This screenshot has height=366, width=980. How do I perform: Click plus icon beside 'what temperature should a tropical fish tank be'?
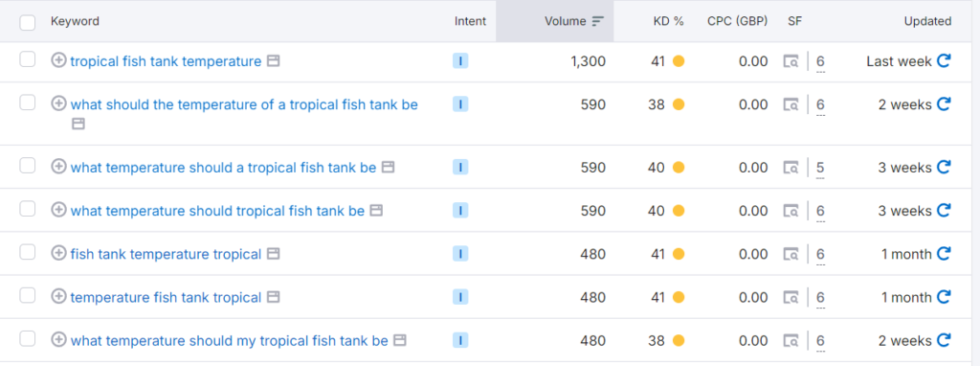click(58, 167)
